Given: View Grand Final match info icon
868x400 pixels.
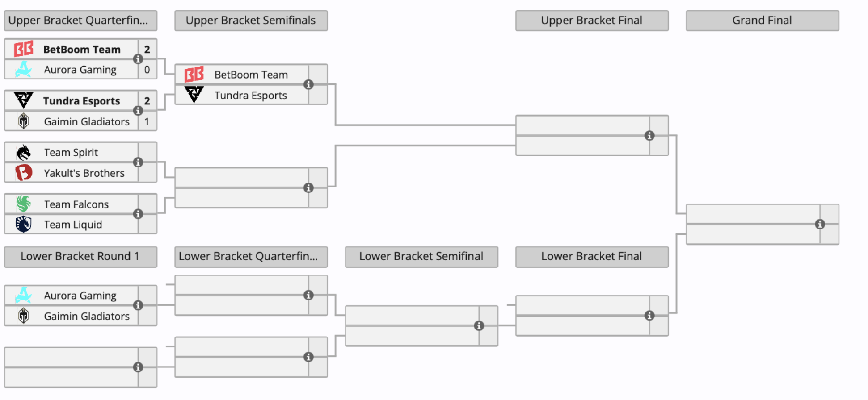Looking at the screenshot, I should point(820,224).
